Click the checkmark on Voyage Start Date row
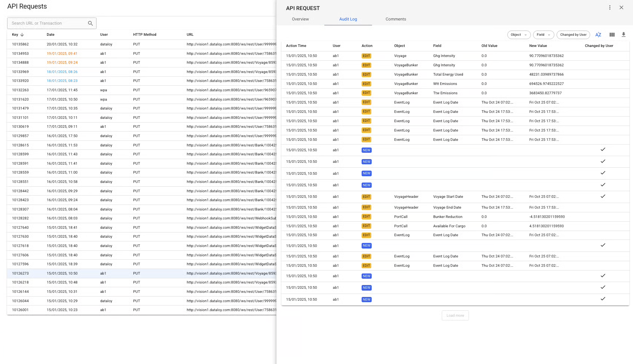Screen dimensions: 633x364 click(602, 196)
